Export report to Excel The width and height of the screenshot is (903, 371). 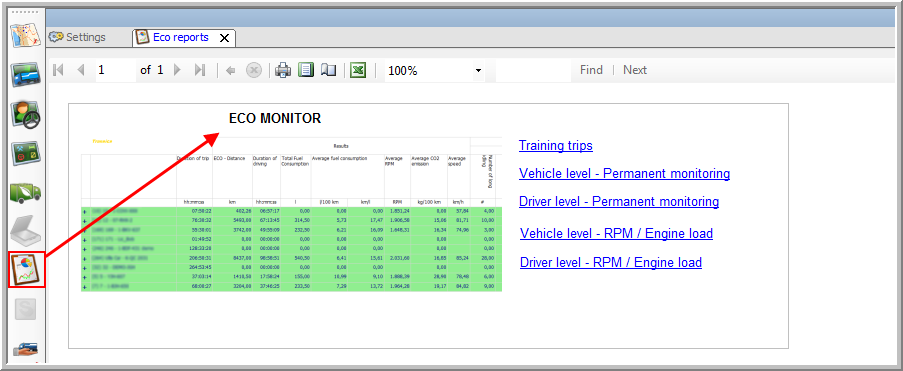[x=358, y=70]
